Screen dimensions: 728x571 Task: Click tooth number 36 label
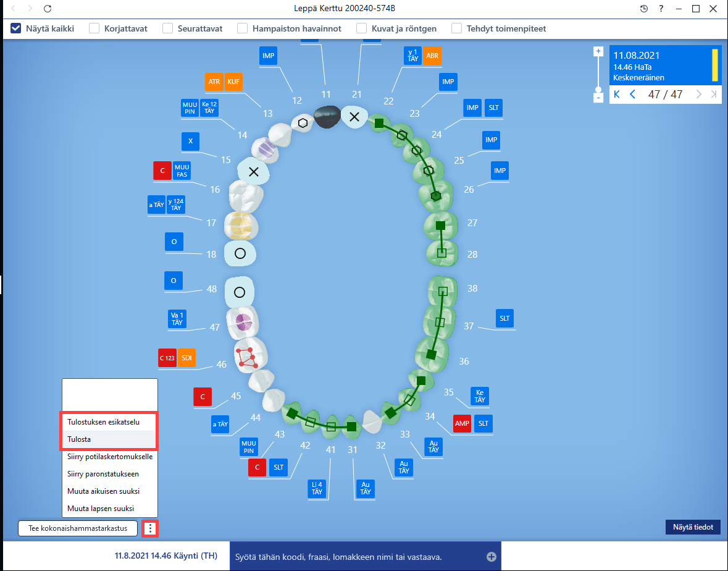(x=464, y=361)
